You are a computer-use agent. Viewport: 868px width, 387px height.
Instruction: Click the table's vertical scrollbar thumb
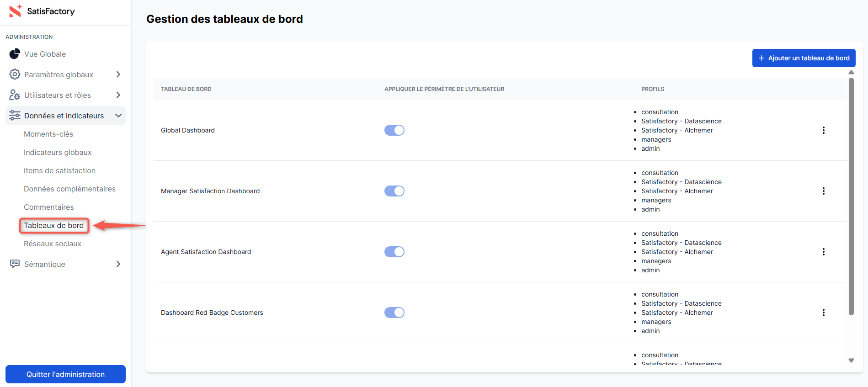pos(851,196)
